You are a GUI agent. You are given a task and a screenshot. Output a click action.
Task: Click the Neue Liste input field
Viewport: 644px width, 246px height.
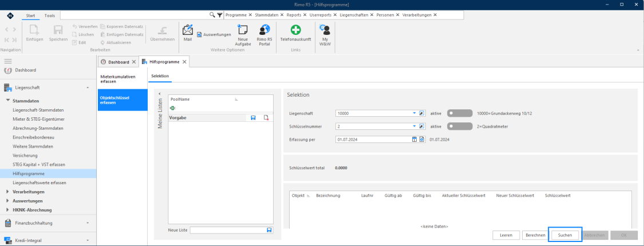coord(228,230)
